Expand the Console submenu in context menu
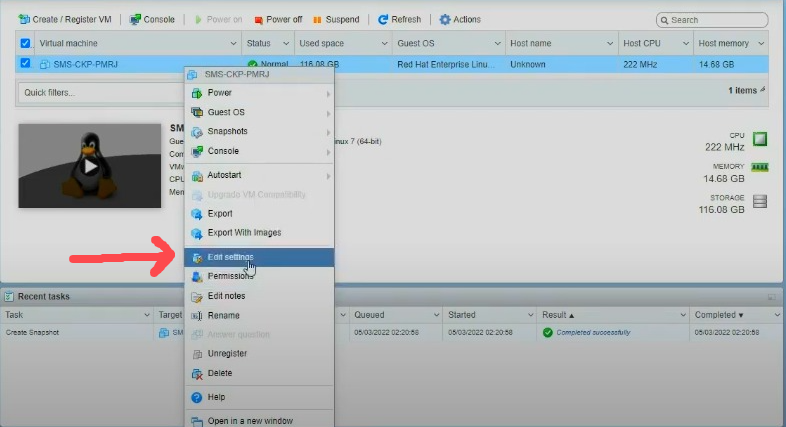 point(259,151)
